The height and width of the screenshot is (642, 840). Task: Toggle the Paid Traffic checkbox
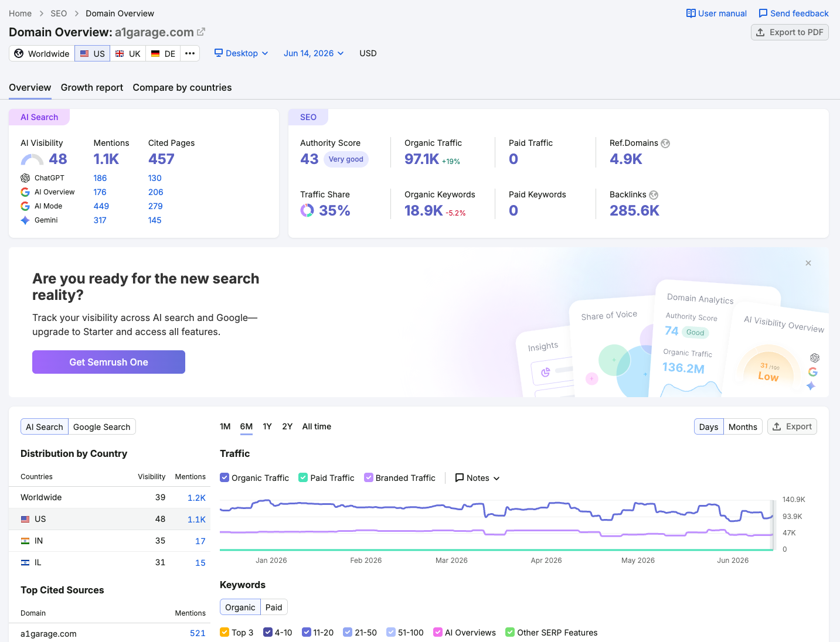pyautogui.click(x=303, y=477)
